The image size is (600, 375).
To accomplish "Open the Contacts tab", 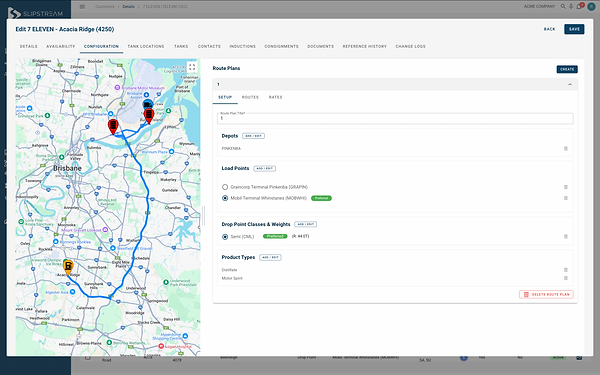I will click(209, 46).
